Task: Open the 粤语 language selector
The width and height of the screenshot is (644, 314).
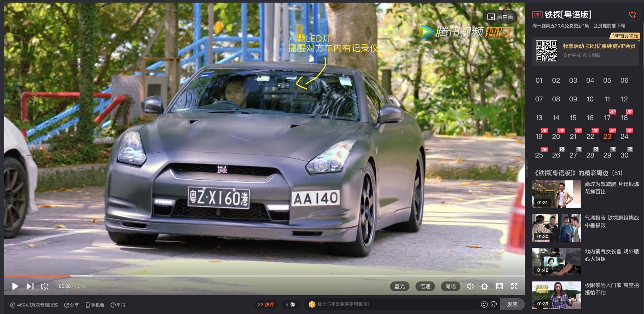Action: coord(450,286)
